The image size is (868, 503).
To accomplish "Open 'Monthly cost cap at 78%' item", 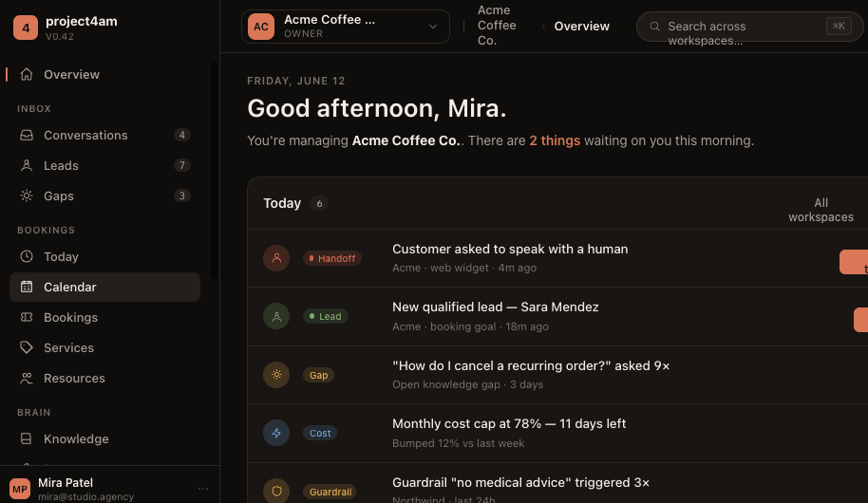I will 509,424.
